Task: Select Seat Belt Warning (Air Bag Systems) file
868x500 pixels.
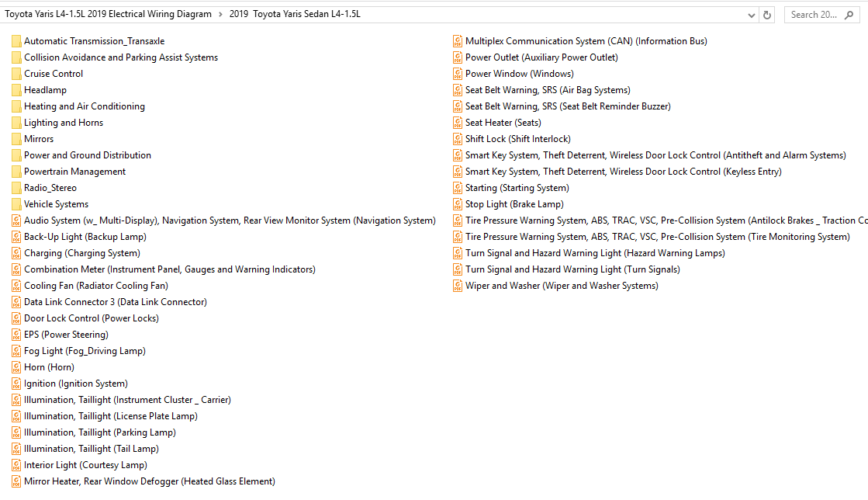Action: 548,90
